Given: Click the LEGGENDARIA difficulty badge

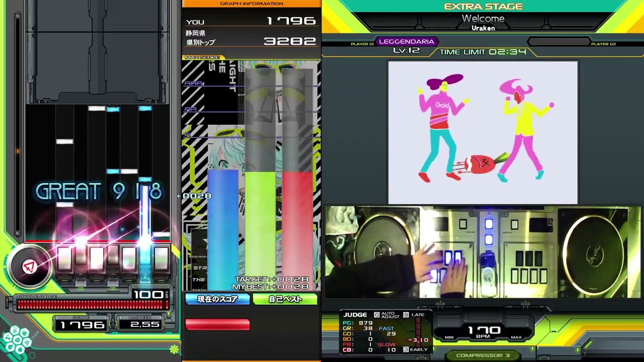Looking at the screenshot, I should point(407,42).
